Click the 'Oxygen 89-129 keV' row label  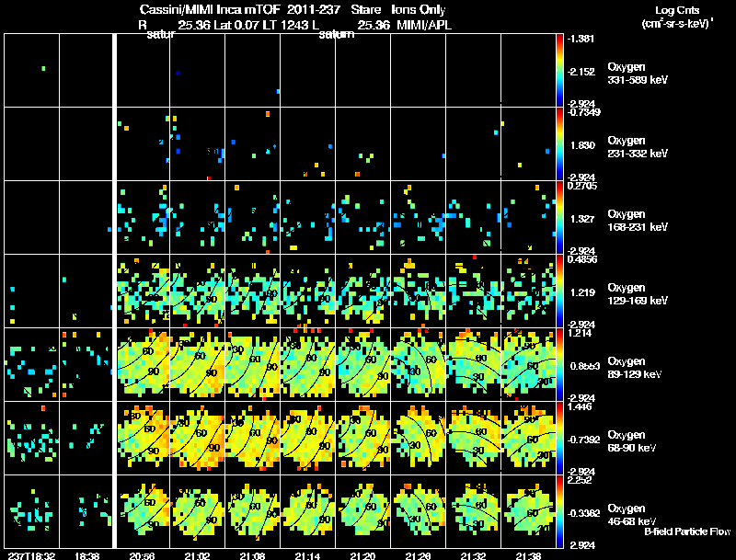[x=635, y=368]
